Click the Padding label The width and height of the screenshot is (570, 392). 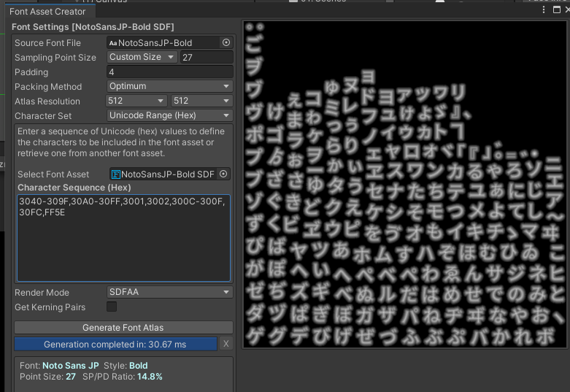pyautogui.click(x=31, y=72)
